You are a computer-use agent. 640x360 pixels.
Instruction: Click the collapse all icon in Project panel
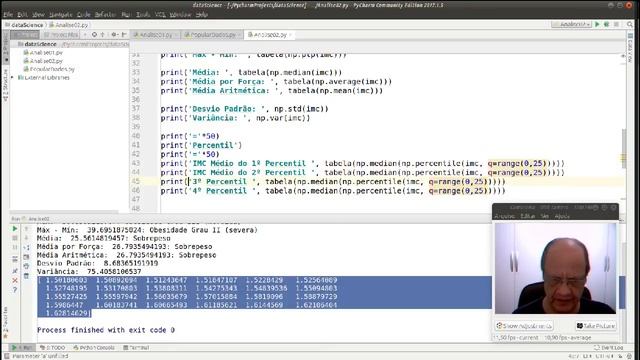(x=102, y=35)
